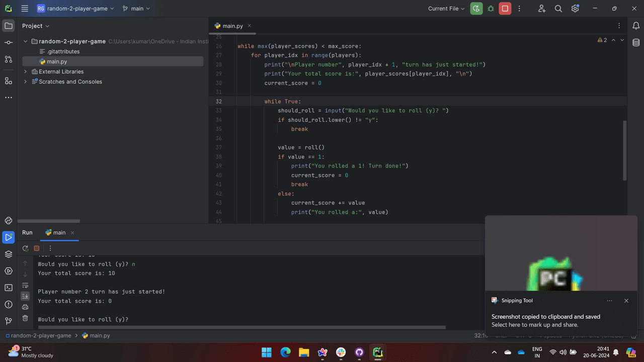The width and height of the screenshot is (644, 362).
Task: Open the Commit tool window
Action: (x=9, y=43)
